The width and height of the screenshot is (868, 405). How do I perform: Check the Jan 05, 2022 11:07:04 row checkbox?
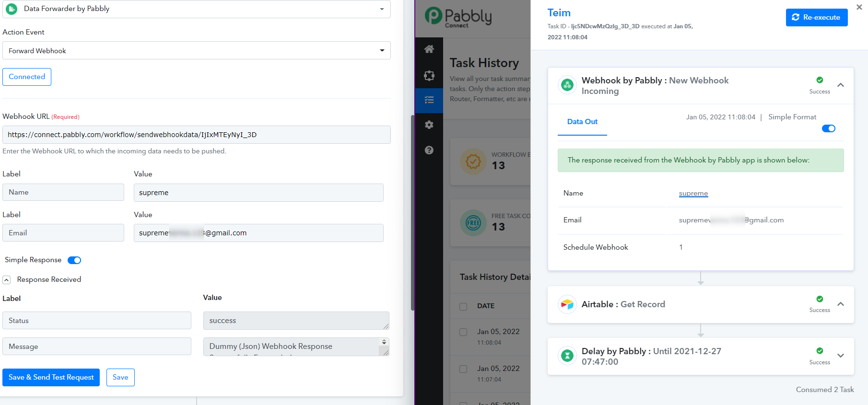coord(463,369)
